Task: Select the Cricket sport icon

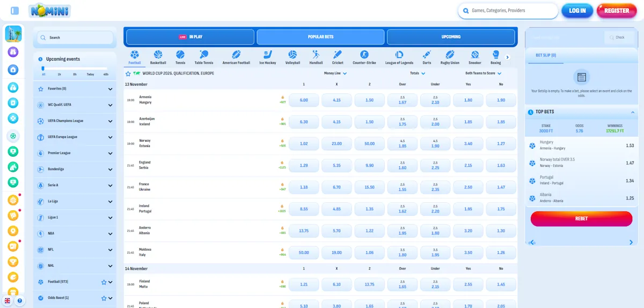Action: point(338,55)
